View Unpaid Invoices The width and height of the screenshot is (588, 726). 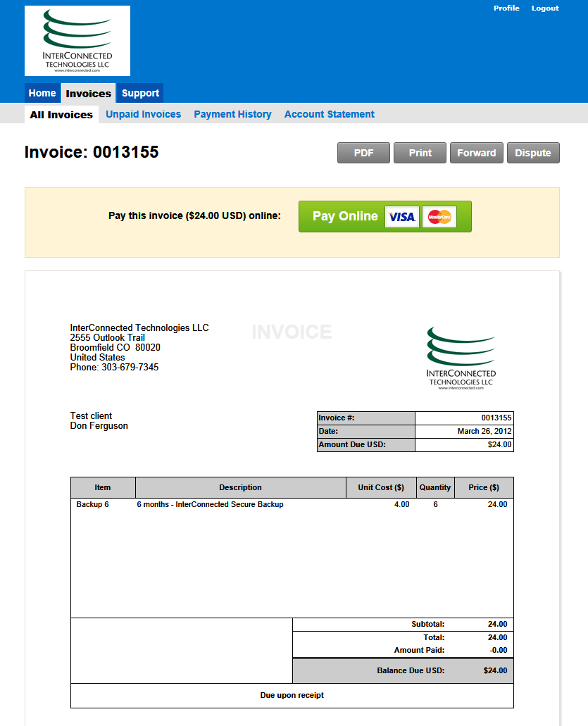(x=143, y=114)
